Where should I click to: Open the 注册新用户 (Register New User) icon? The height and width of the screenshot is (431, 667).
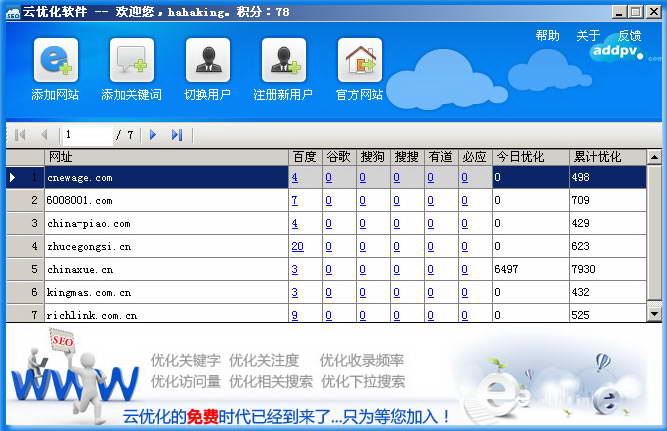[x=283, y=61]
